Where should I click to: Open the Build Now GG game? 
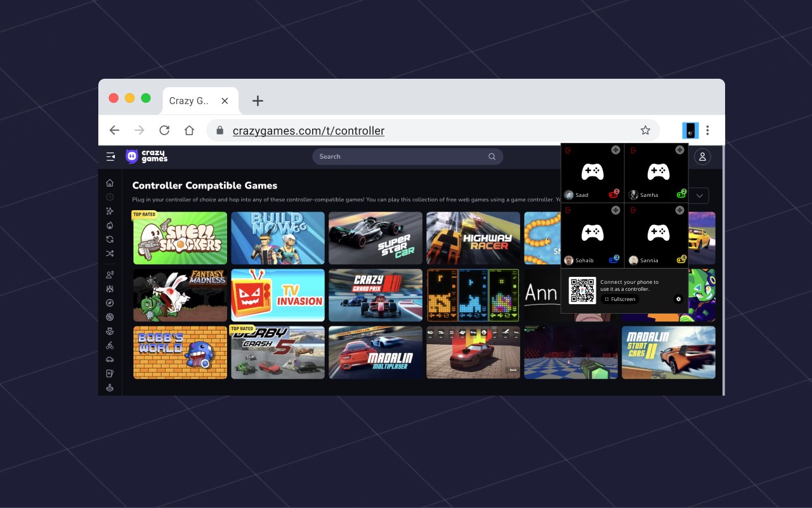[278, 238]
